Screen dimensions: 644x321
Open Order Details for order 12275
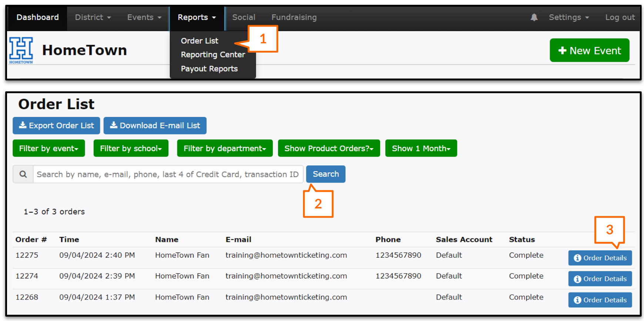coord(600,258)
